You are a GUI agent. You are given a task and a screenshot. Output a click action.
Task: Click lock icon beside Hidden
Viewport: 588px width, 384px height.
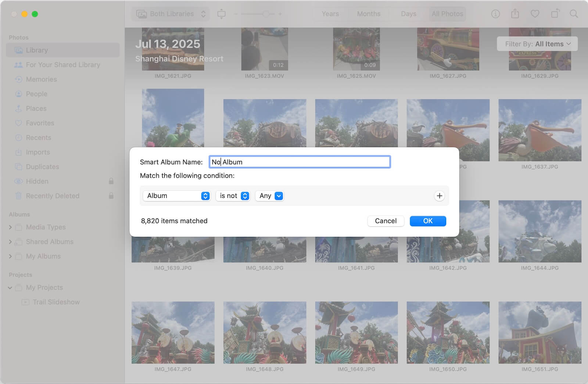111,181
